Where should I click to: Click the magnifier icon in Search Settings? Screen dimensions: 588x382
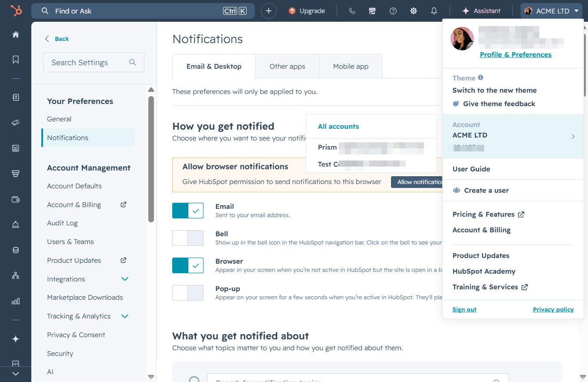pos(133,63)
